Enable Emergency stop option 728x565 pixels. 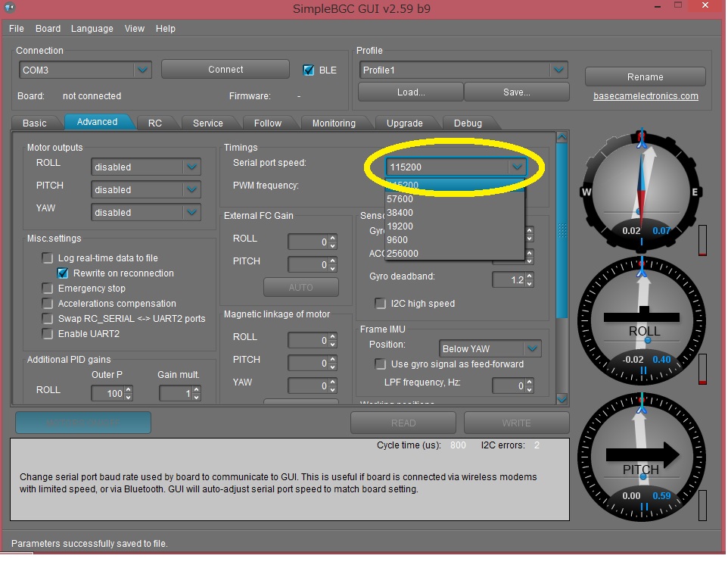(x=48, y=288)
